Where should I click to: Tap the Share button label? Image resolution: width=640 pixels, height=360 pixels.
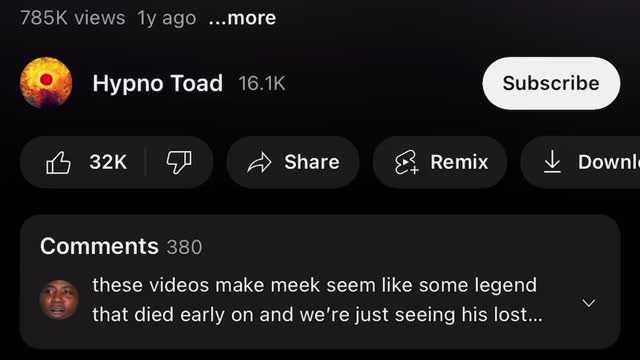(312, 162)
